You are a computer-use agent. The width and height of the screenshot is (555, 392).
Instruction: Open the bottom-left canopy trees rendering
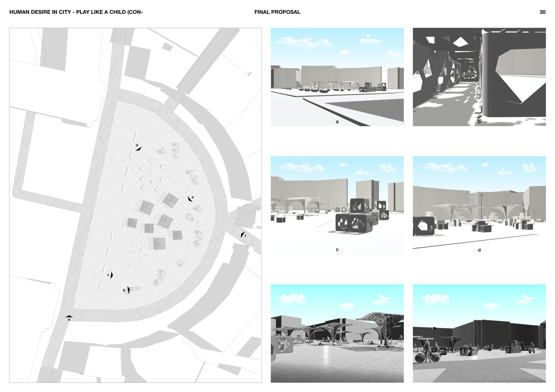click(x=337, y=333)
